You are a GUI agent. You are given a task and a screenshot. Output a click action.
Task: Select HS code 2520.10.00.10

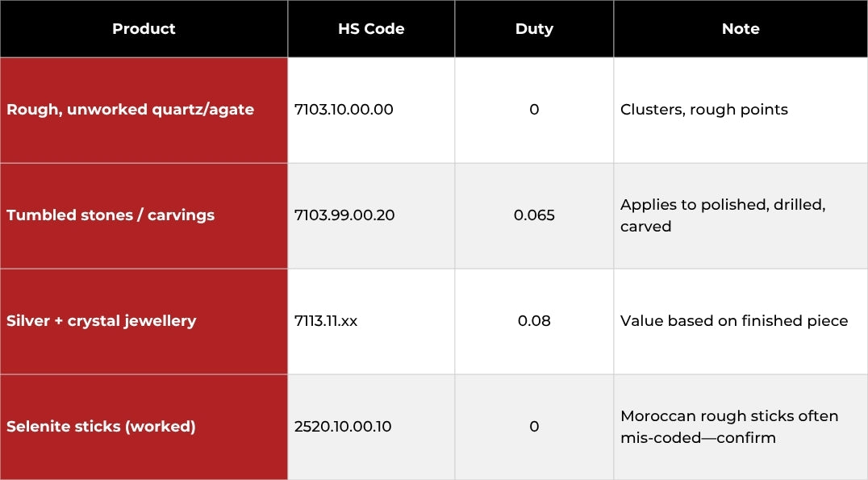pos(343,427)
